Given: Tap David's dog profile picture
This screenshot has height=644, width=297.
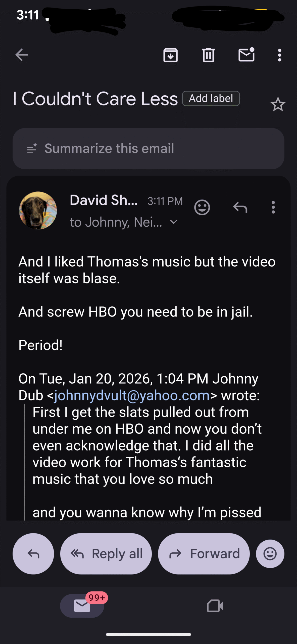Looking at the screenshot, I should 38,210.
